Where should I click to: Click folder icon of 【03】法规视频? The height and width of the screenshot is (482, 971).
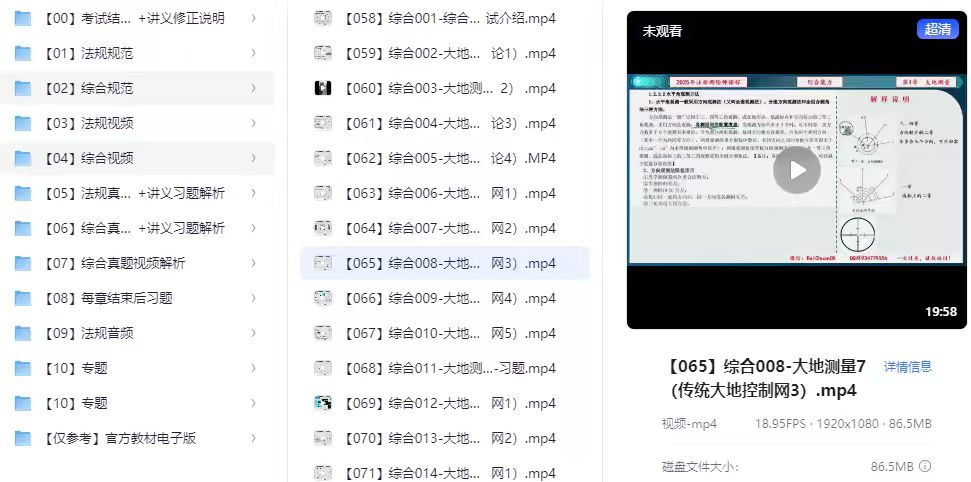[23, 123]
